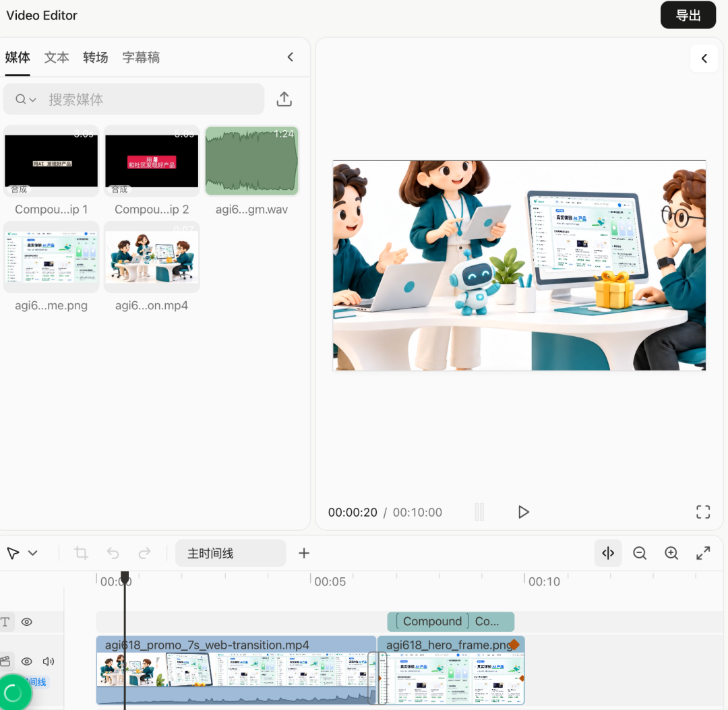Select the agi6...me.png image thumbnail
The image size is (728, 710).
click(x=51, y=257)
